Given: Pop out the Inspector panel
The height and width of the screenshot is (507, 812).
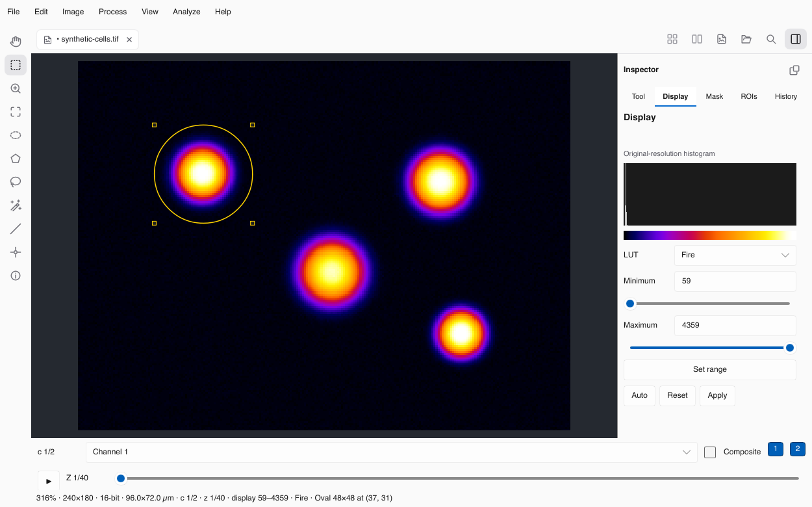Looking at the screenshot, I should click(x=794, y=70).
